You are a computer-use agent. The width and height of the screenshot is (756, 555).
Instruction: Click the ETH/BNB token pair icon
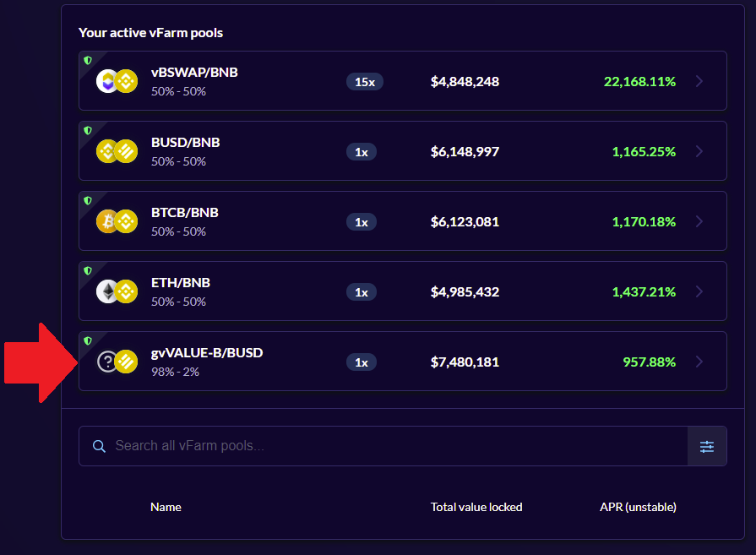(117, 291)
